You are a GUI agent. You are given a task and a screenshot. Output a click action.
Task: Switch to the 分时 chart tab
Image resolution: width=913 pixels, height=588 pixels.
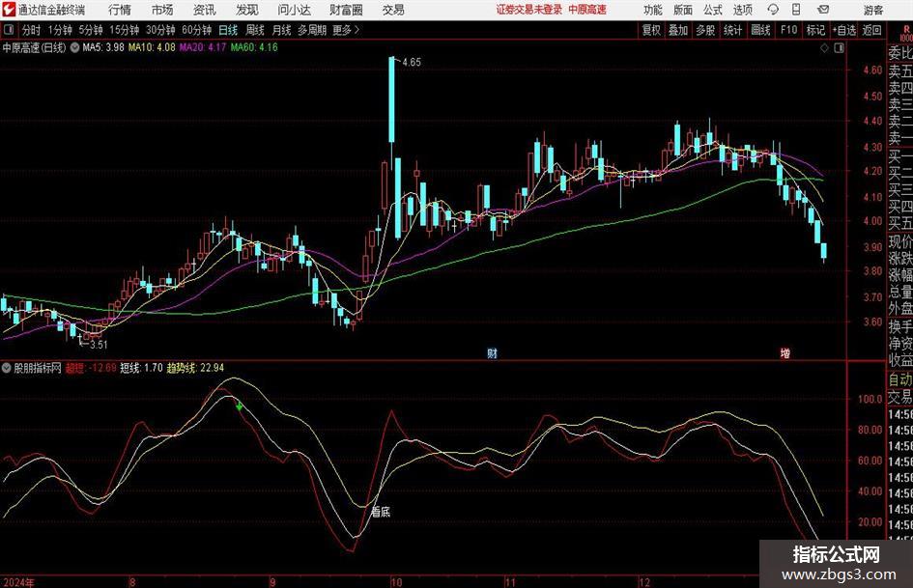click(x=32, y=30)
